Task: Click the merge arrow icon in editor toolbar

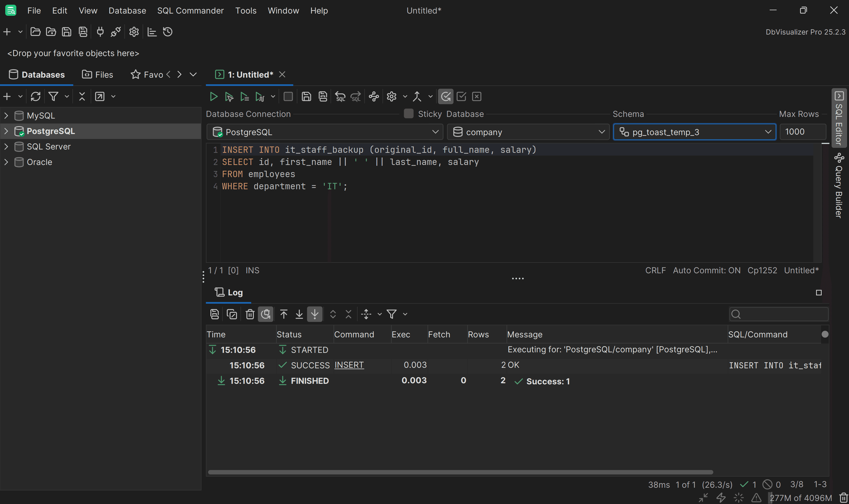Action: (x=417, y=97)
